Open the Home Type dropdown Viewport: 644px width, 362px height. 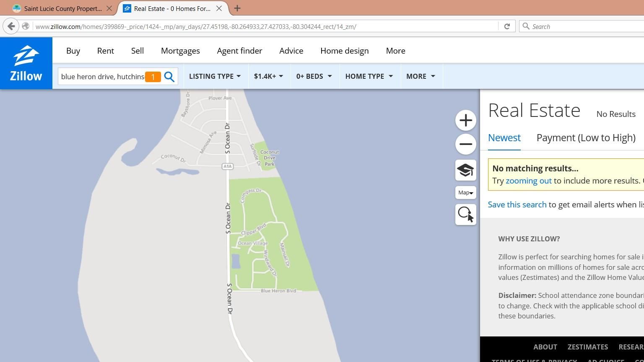369,76
